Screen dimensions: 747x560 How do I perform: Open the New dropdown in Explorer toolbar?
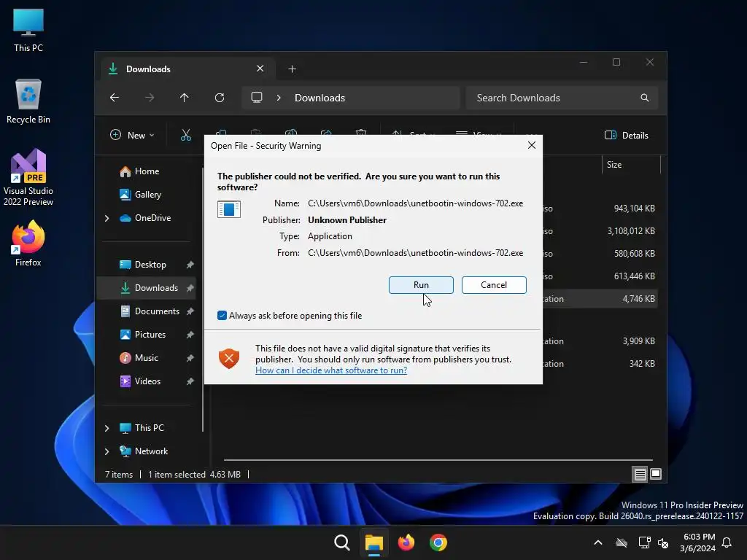point(132,135)
